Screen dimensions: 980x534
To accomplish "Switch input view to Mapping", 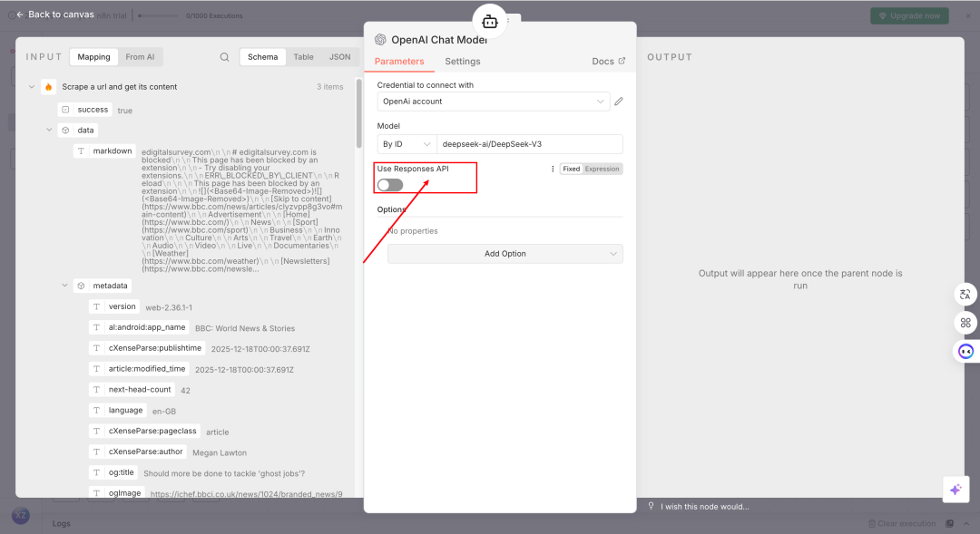I will click(93, 57).
